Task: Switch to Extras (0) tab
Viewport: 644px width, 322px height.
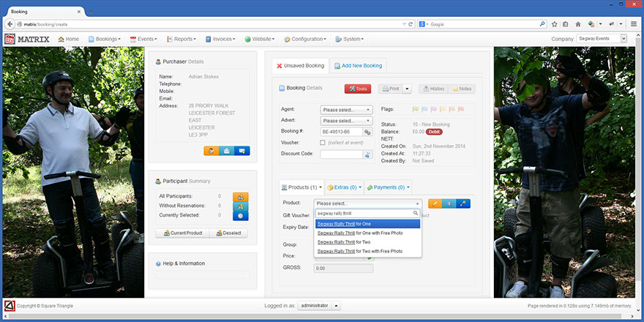Action: (x=344, y=187)
